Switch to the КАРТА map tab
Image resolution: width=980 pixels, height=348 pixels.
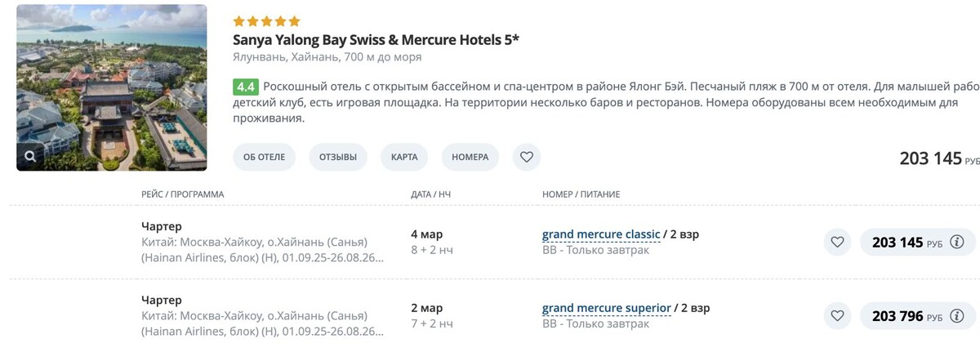tap(404, 157)
